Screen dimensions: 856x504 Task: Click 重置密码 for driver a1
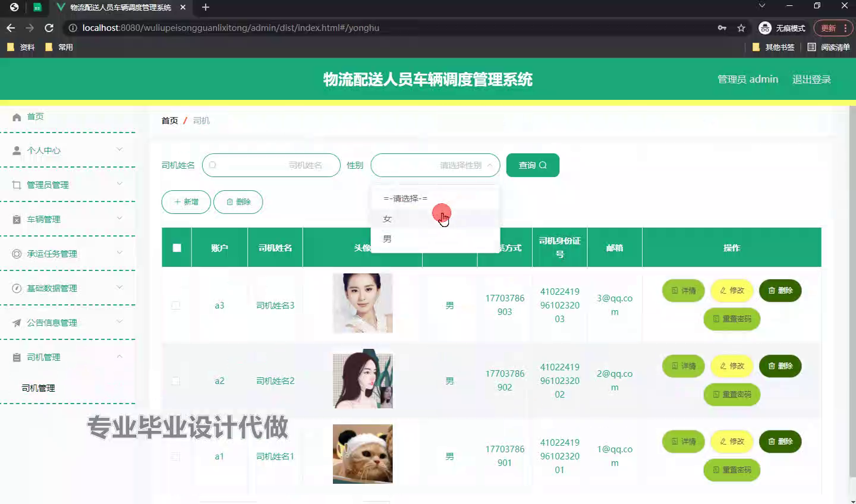(x=732, y=470)
